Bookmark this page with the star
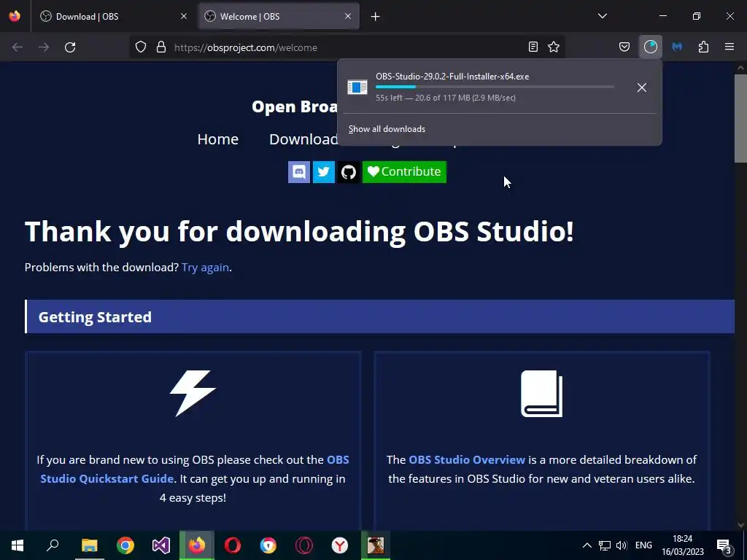 (554, 47)
